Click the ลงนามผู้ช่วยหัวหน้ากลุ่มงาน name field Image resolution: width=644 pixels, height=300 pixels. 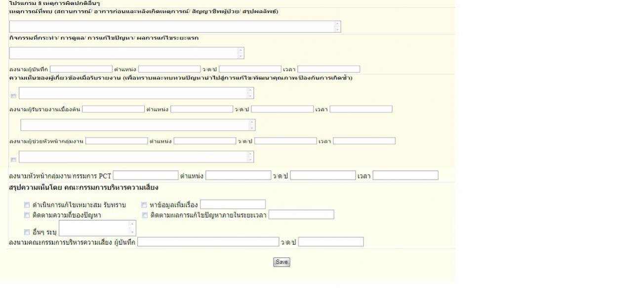[x=117, y=141]
